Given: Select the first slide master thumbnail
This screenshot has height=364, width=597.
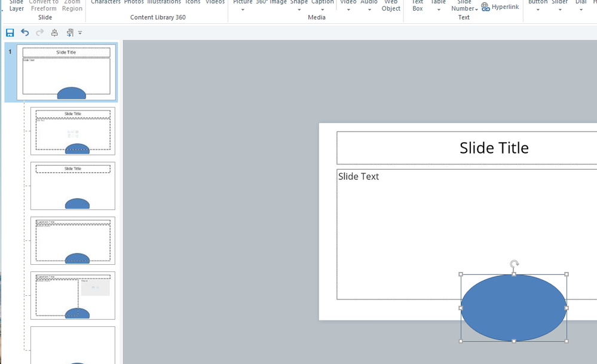Looking at the screenshot, I should 66,72.
